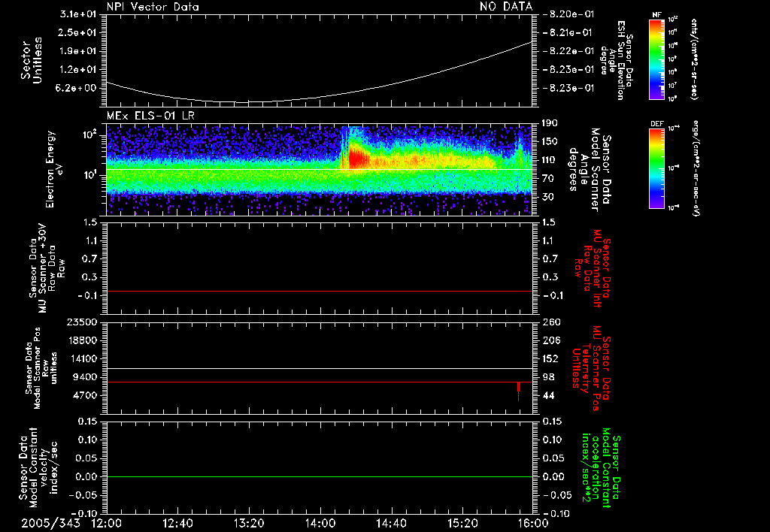Screen dimensions: 770x532
Task: Click the '-8.20e-01' elevation tick value
Action: coord(568,14)
